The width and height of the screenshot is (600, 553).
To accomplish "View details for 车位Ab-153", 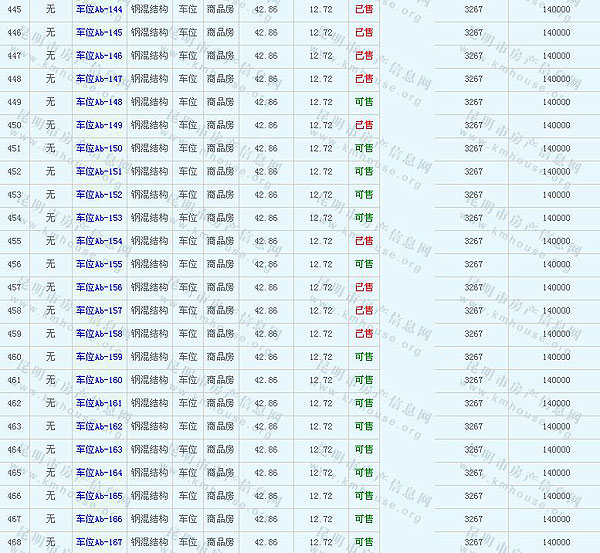I will pyautogui.click(x=99, y=218).
